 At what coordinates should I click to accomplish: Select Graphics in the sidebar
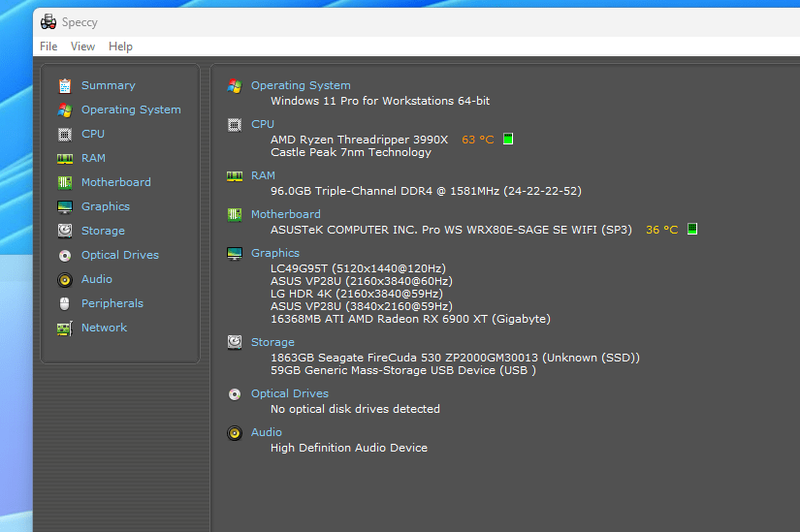tap(106, 206)
